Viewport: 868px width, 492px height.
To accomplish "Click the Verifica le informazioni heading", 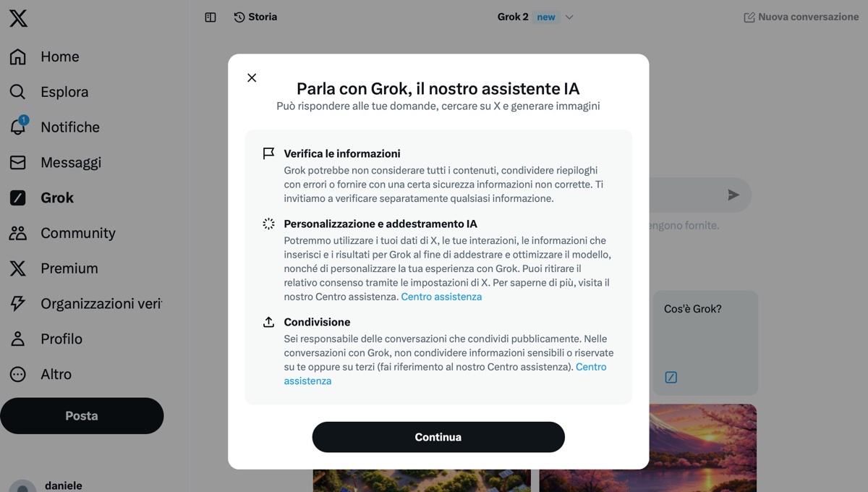I will click(x=342, y=153).
